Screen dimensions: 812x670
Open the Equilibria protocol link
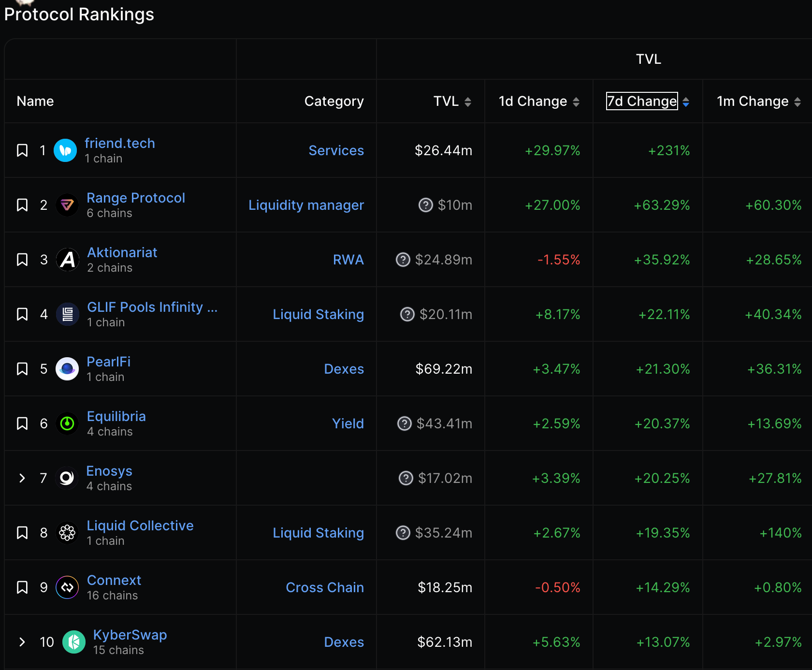(116, 416)
